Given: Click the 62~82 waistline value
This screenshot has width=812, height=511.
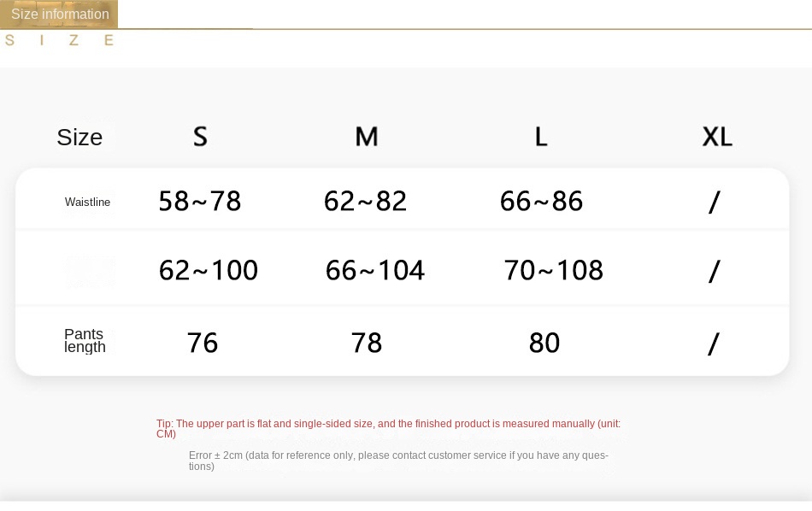Looking at the screenshot, I should (x=365, y=202).
